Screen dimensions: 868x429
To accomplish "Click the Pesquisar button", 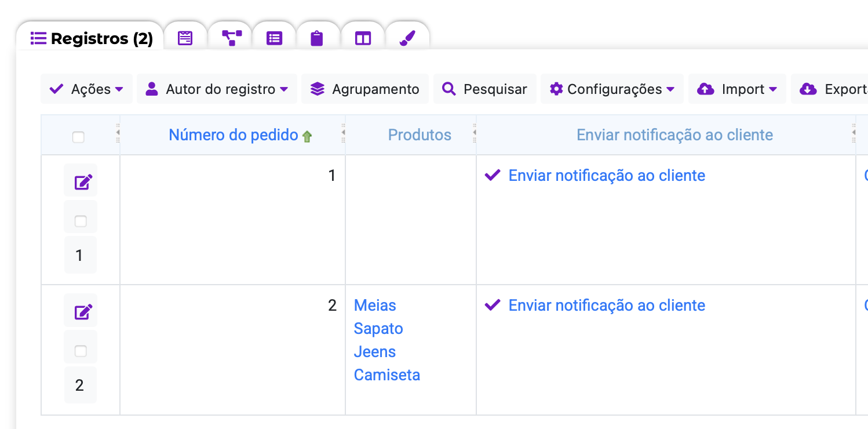I will point(484,89).
